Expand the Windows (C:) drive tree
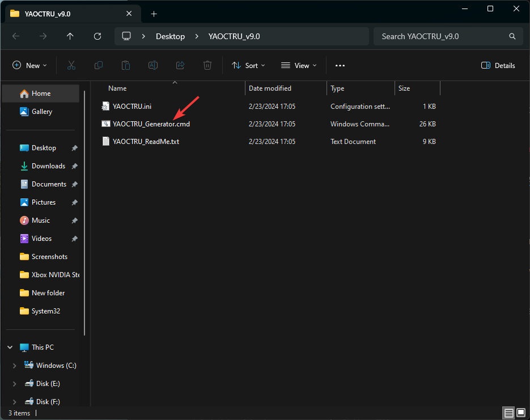Viewport: 530px width, 420px height. pyautogui.click(x=14, y=366)
